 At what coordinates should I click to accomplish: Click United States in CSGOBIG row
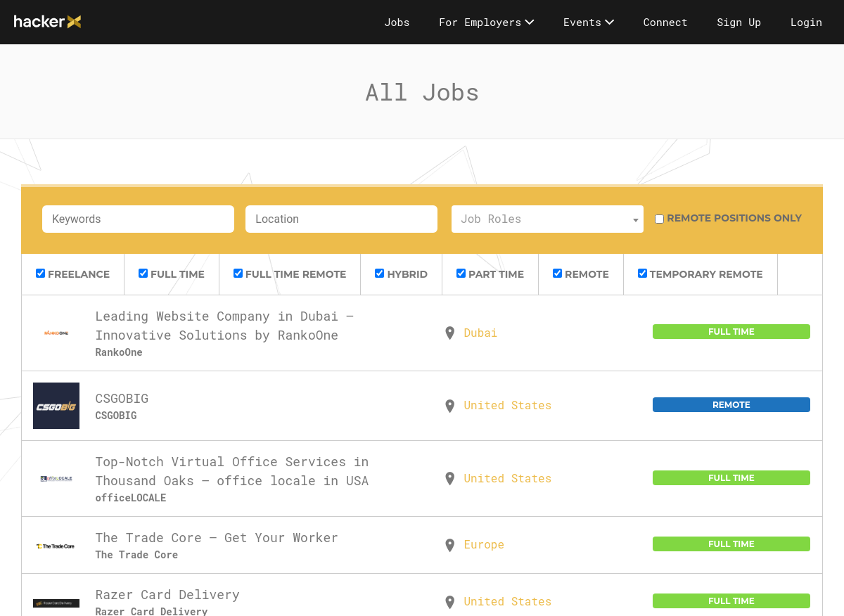coord(508,406)
